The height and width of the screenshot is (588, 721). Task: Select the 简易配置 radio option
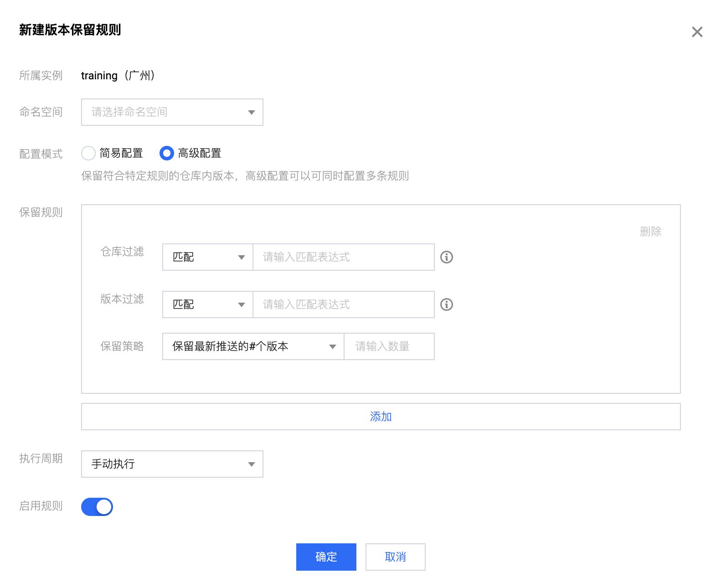point(88,153)
